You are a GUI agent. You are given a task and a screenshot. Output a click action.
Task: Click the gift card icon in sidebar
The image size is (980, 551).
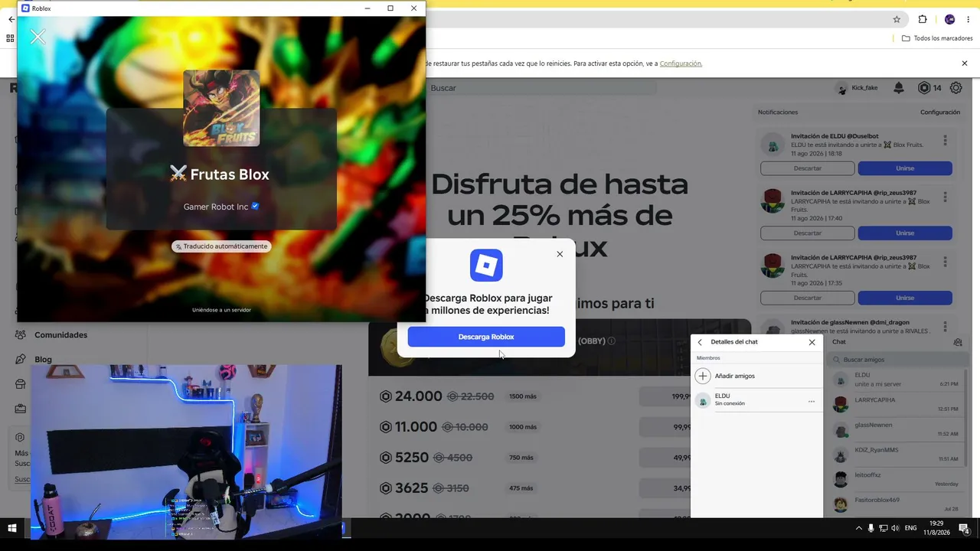click(x=21, y=409)
